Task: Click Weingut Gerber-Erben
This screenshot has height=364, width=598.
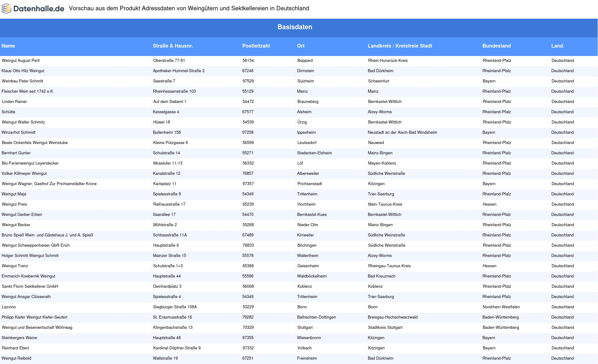Action: (x=22, y=215)
